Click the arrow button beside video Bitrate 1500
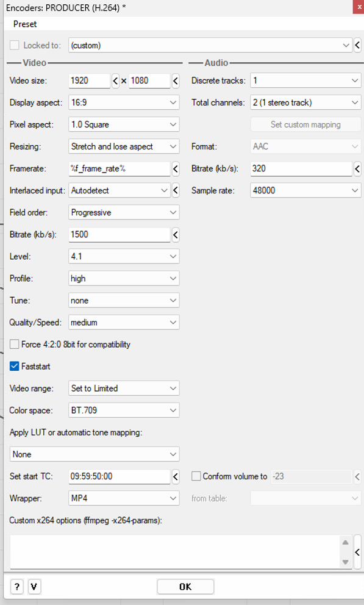The height and width of the screenshot is (605, 364). 176,235
